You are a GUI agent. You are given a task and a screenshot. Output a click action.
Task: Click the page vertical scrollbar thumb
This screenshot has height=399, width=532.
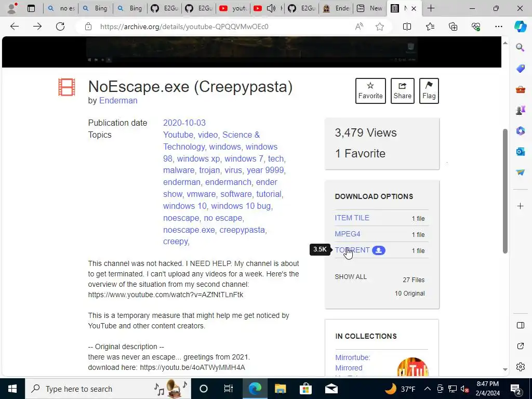click(505, 191)
